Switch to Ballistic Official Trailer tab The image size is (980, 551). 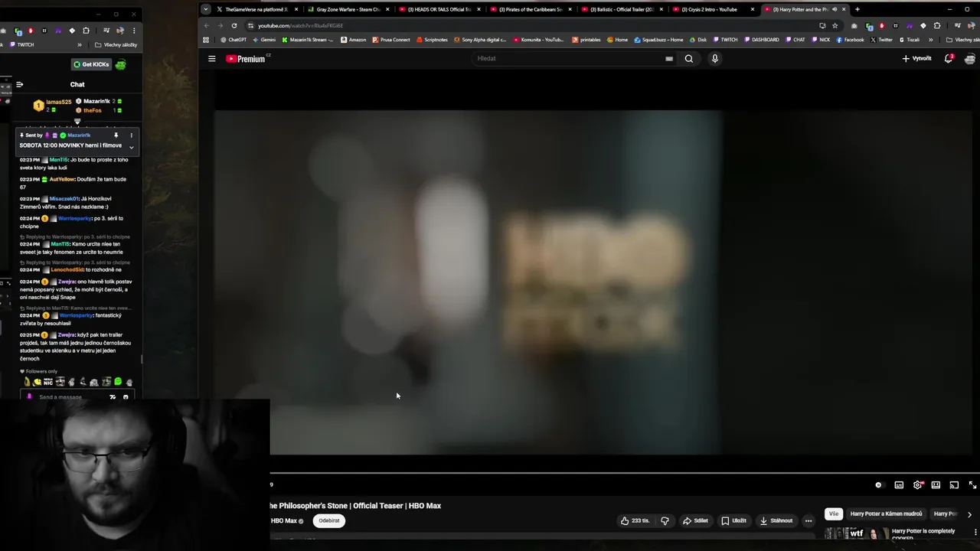click(x=622, y=9)
